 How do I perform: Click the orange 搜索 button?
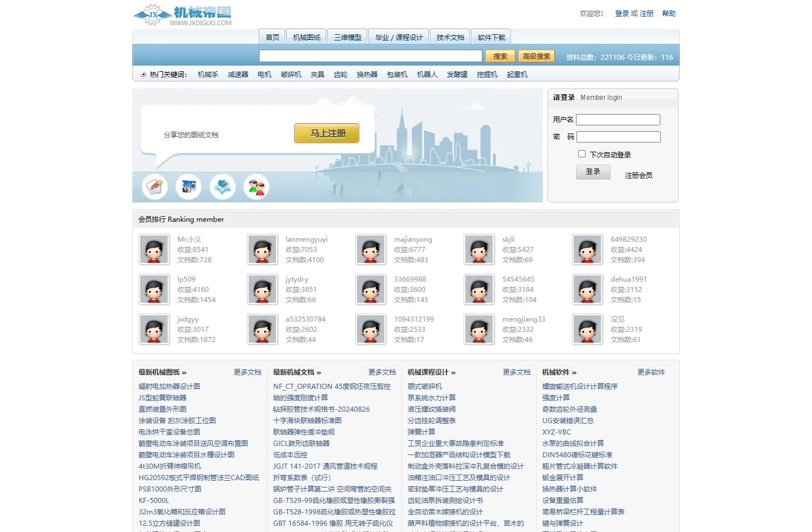point(500,56)
